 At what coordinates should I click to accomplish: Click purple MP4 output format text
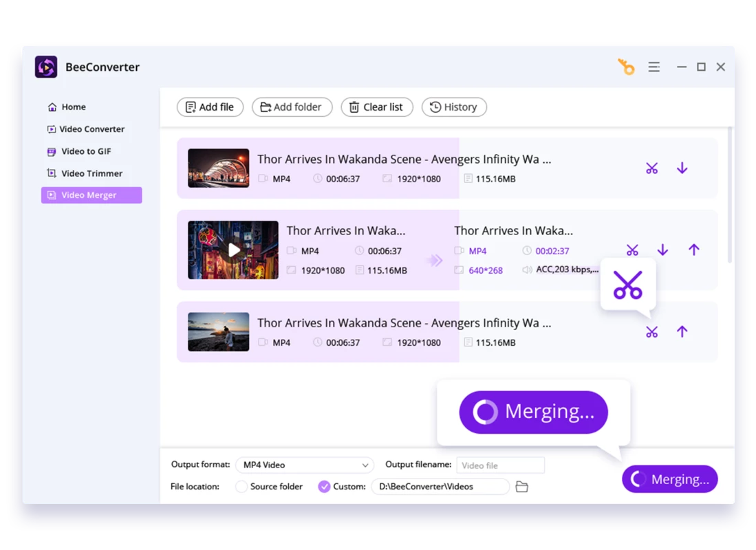[x=477, y=251]
